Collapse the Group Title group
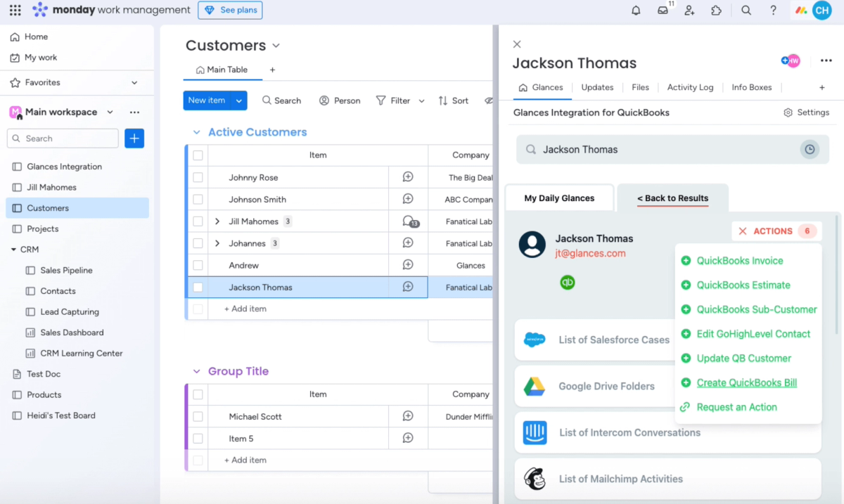Viewport: 844px width, 504px height. pos(196,371)
